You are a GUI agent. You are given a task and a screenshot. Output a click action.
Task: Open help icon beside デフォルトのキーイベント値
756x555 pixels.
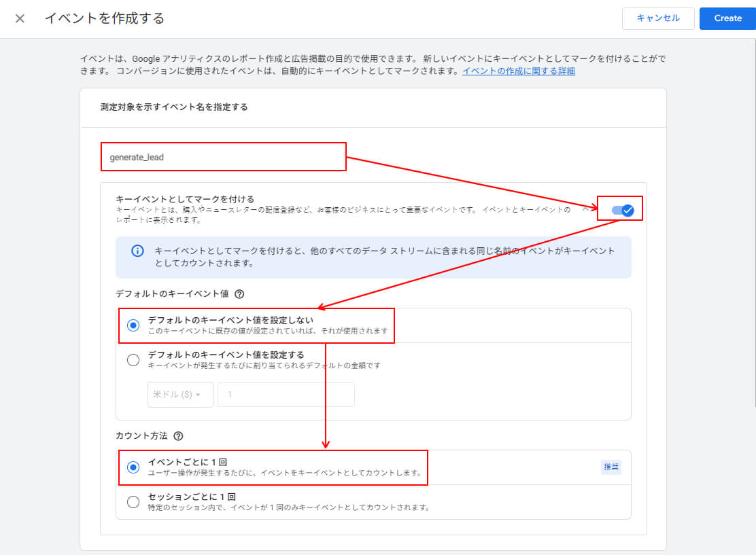tap(239, 294)
